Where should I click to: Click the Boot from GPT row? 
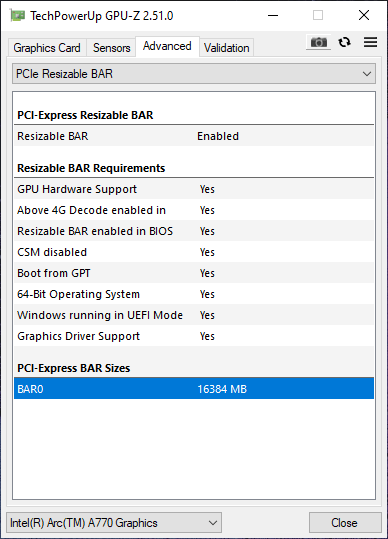[x=194, y=273]
